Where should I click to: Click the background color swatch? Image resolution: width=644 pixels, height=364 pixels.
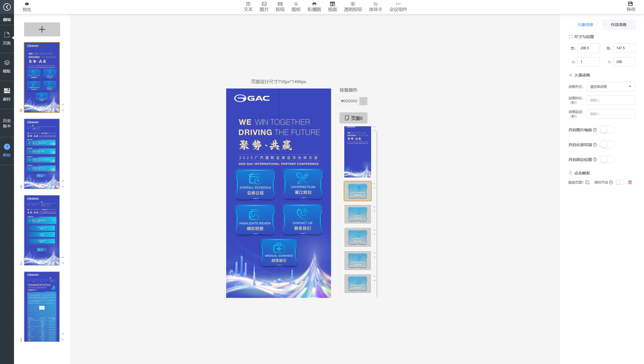coord(363,101)
